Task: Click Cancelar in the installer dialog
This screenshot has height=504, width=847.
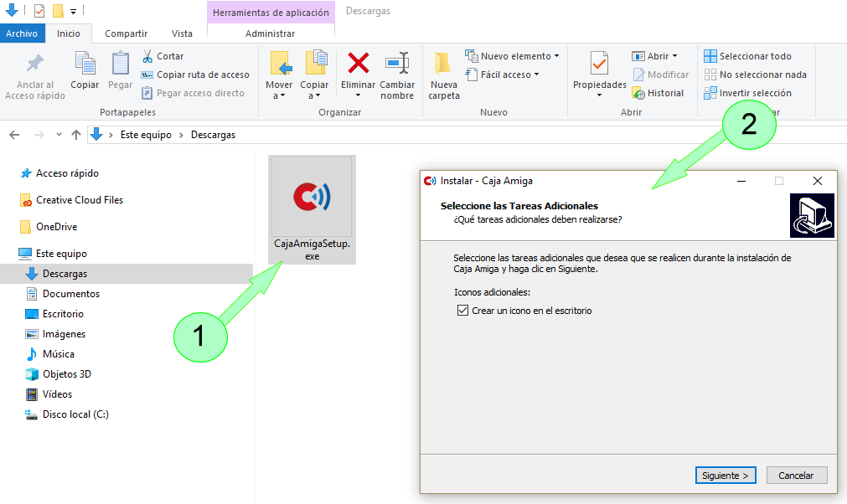Action: coord(796,475)
